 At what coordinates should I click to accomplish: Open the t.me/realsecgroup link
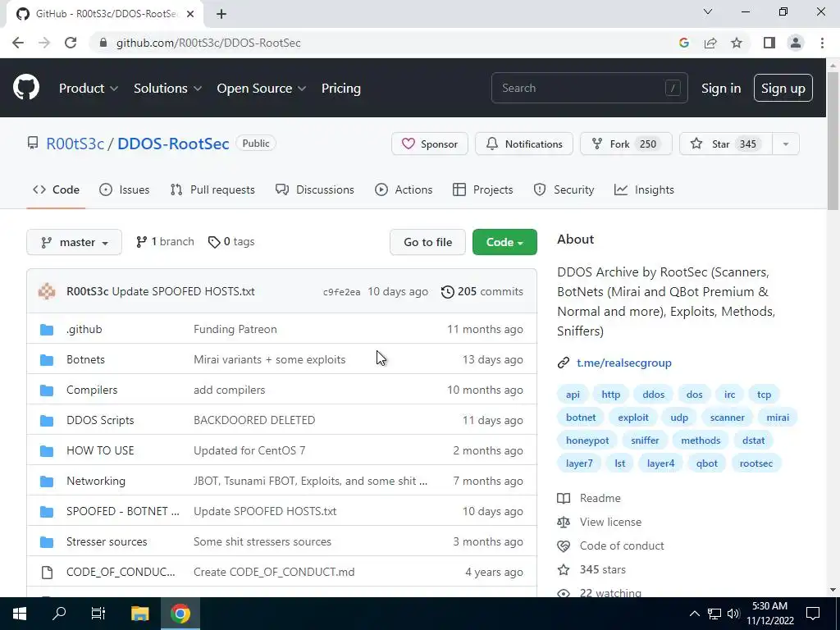[623, 363]
